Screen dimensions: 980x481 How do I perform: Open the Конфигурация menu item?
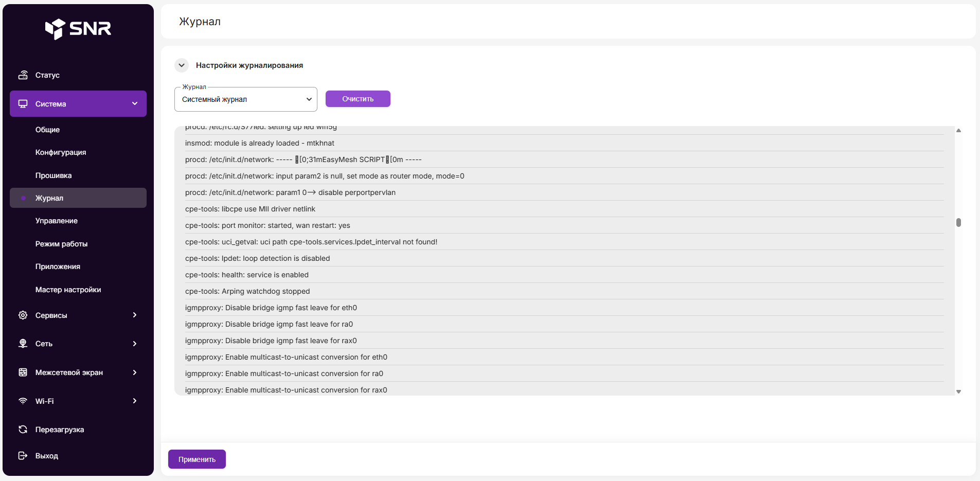click(61, 152)
